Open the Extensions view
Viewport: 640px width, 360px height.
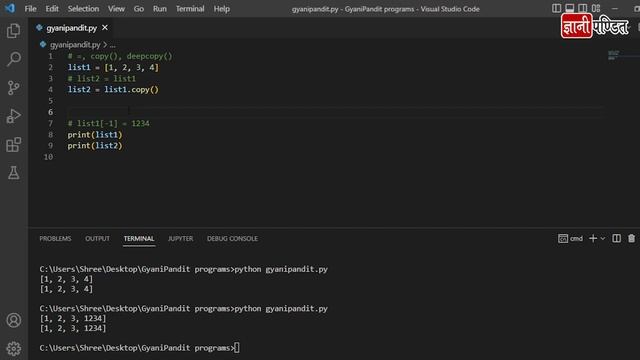point(13,144)
